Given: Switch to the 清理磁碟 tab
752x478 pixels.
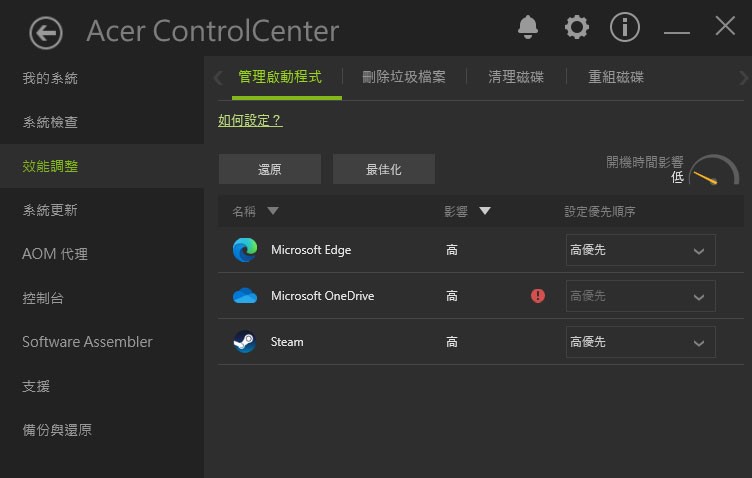Looking at the screenshot, I should 516,77.
